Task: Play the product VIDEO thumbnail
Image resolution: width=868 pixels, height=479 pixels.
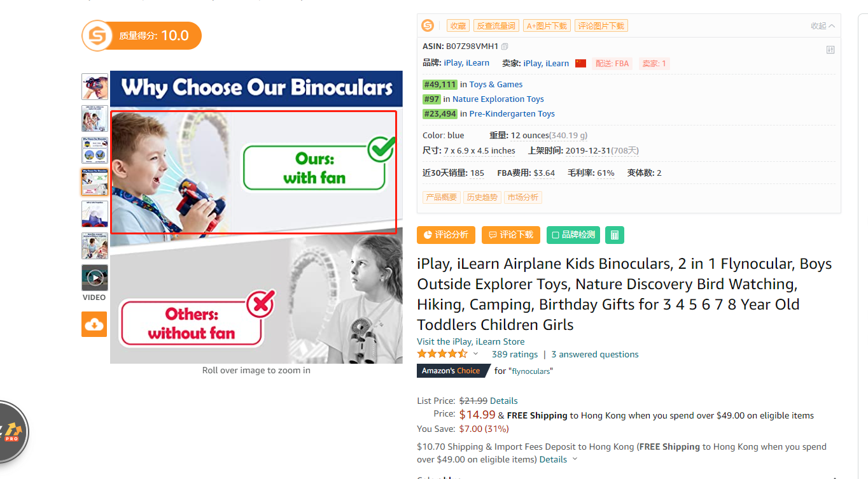Action: pos(95,278)
